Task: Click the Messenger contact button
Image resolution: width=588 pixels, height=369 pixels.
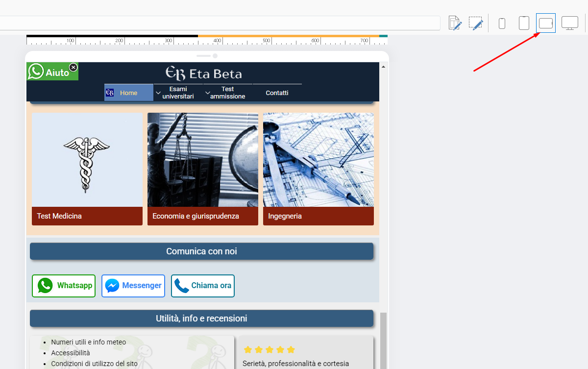Action: 133,286
